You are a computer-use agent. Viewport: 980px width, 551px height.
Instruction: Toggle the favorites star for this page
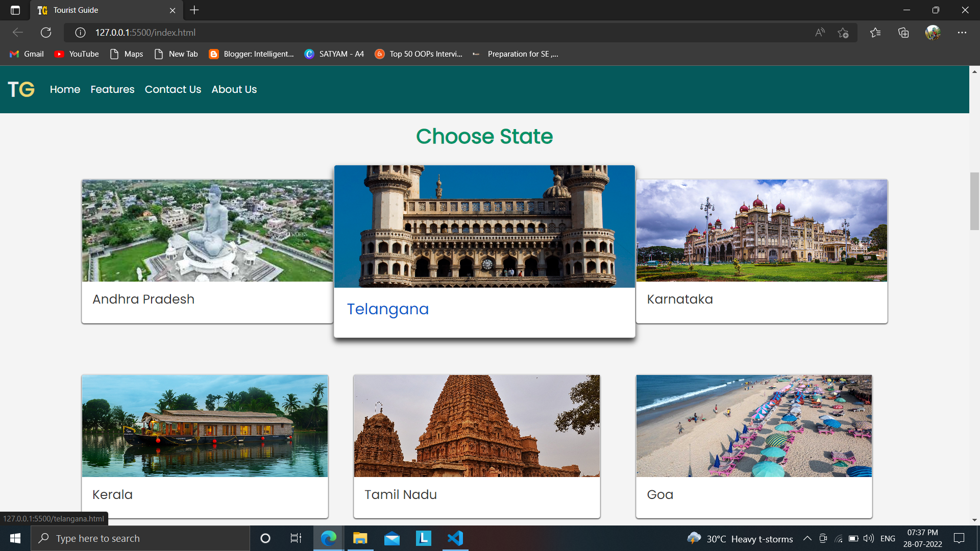pos(843,32)
